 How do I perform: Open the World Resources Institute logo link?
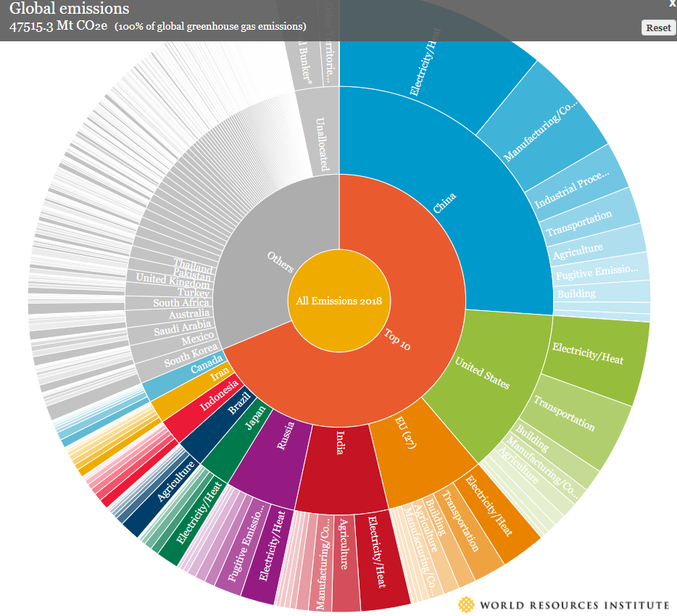tap(563, 604)
